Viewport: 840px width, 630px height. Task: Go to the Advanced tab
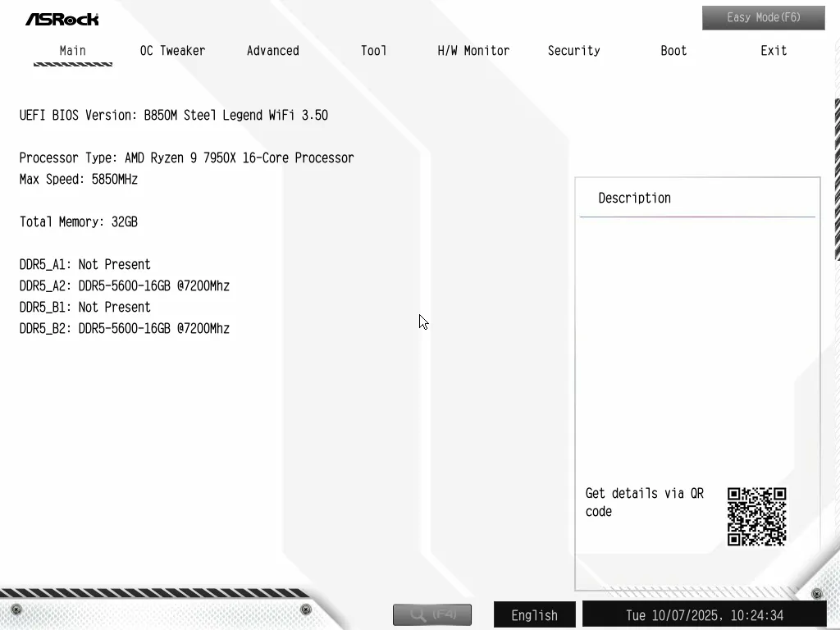272,51
